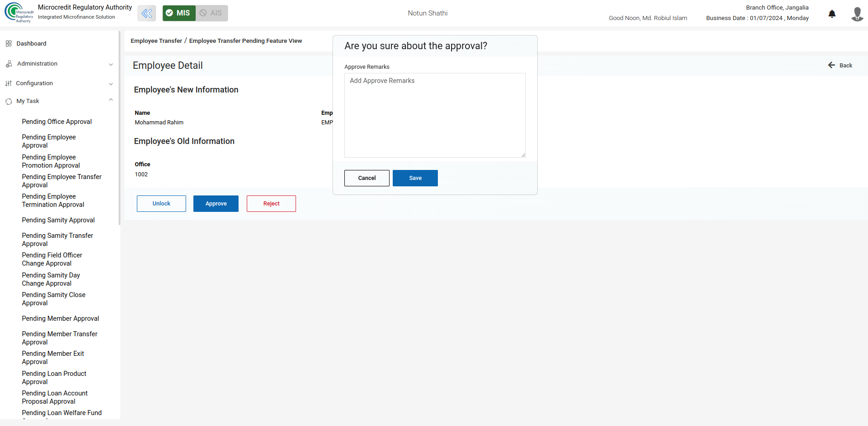Go to Employee Transfer breadcrumb link
Screen dimensions: 868x426
coord(156,41)
